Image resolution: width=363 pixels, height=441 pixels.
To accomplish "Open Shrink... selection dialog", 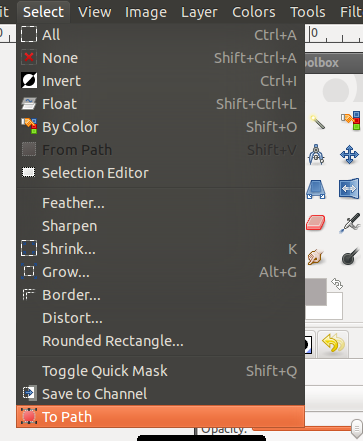I will point(160,249).
